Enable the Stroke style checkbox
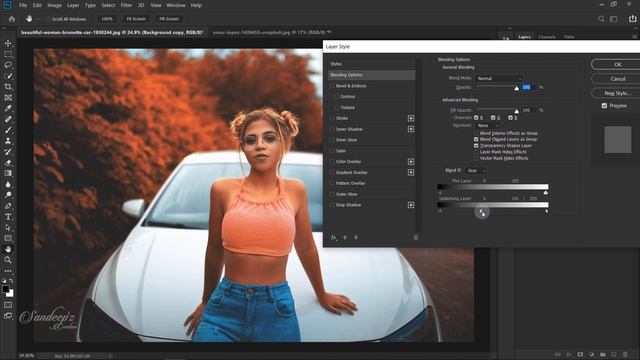Image resolution: width=640 pixels, height=360 pixels. click(x=332, y=118)
